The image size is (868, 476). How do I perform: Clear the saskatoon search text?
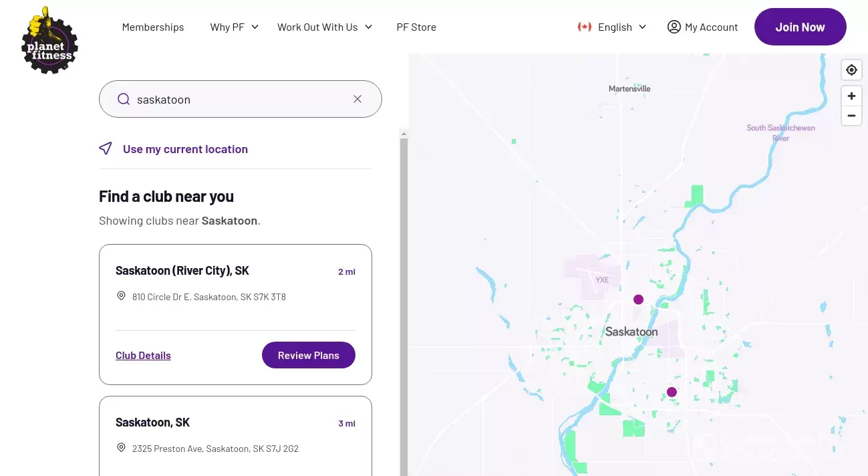coord(357,99)
